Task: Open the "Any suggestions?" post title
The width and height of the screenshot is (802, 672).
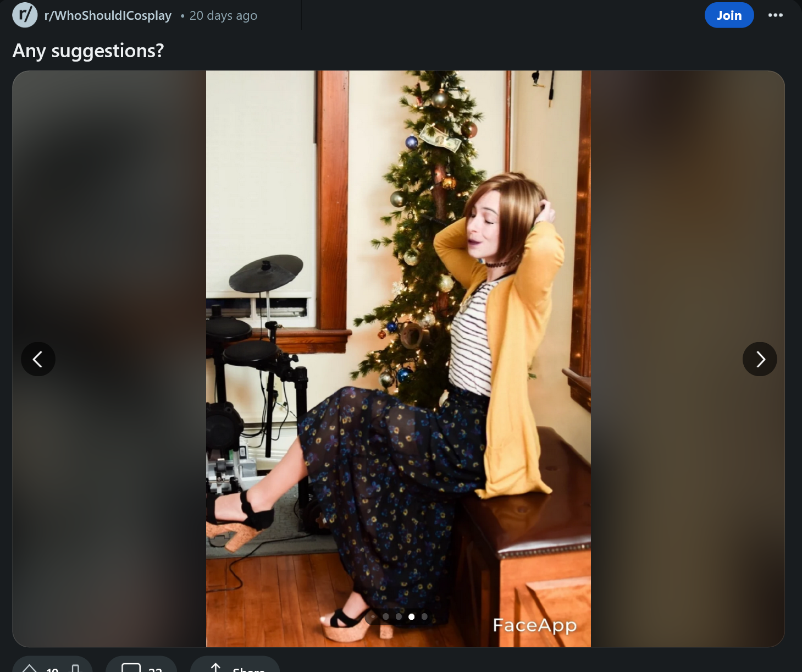Action: click(88, 51)
